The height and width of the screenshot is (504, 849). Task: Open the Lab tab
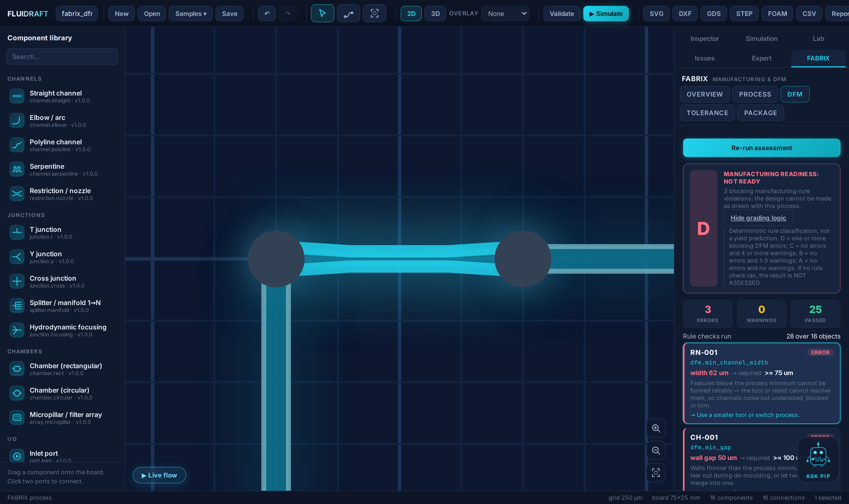pos(818,39)
